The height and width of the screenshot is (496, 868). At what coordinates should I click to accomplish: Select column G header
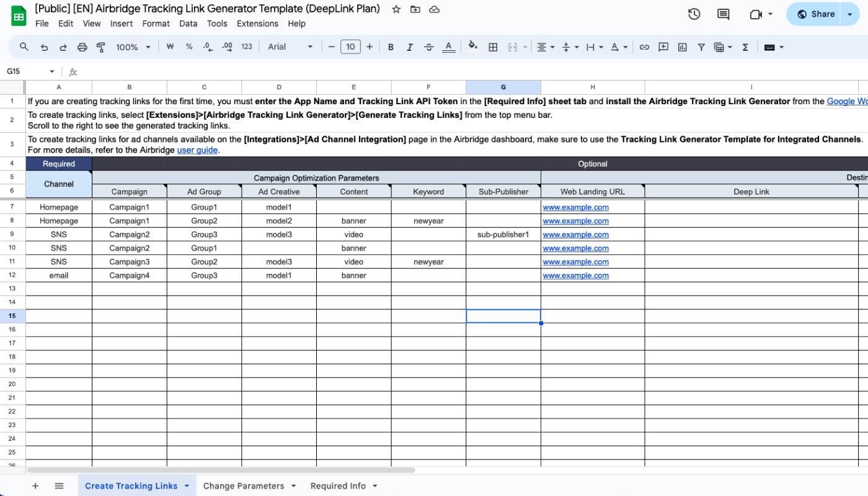503,87
